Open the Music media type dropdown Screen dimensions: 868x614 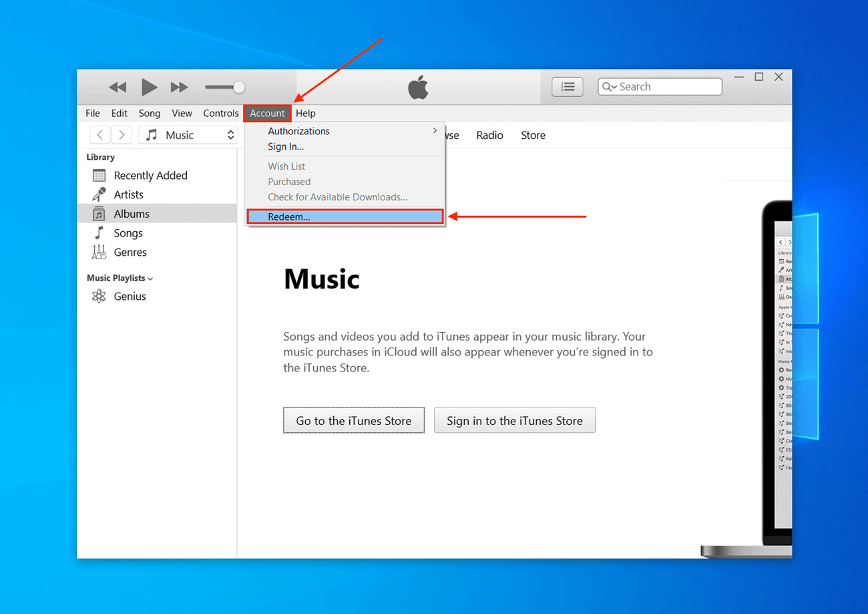click(188, 135)
